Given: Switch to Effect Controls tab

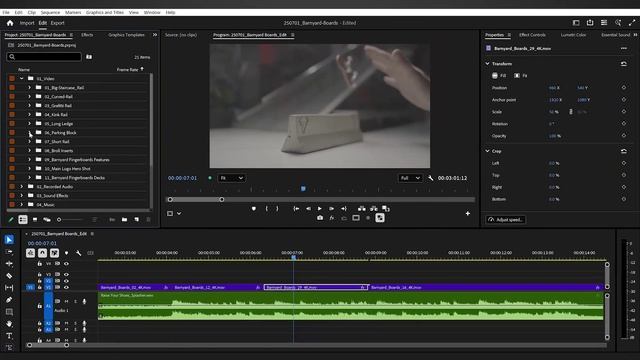Looking at the screenshot, I should click(532, 35).
